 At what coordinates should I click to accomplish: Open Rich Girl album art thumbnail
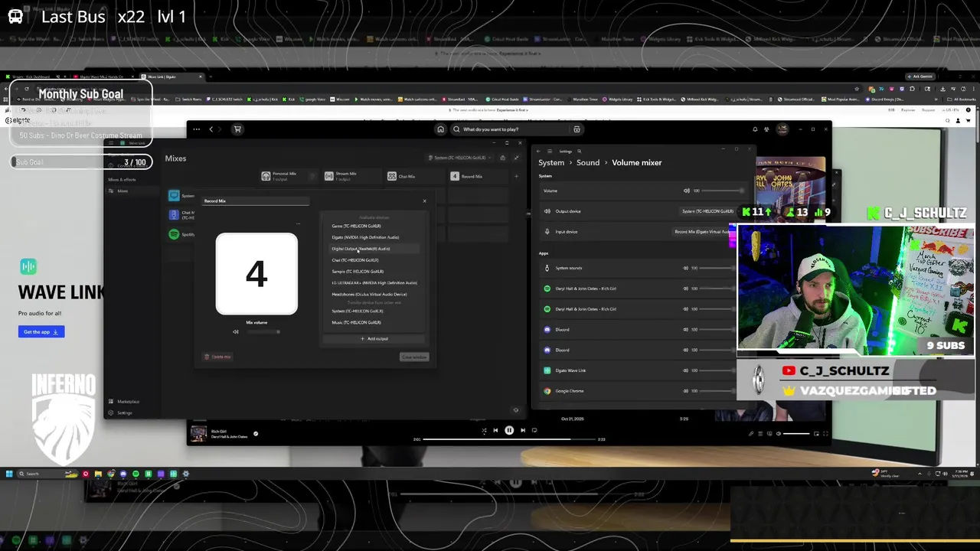[198, 434]
